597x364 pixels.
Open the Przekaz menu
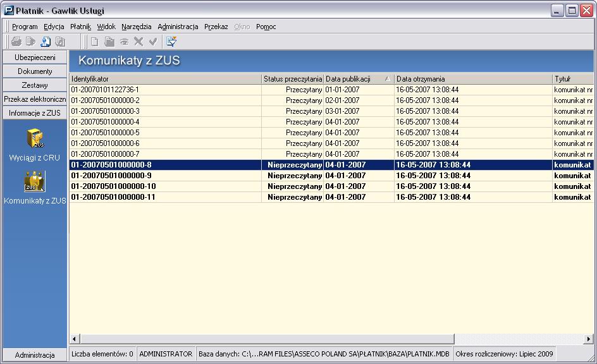(x=216, y=27)
